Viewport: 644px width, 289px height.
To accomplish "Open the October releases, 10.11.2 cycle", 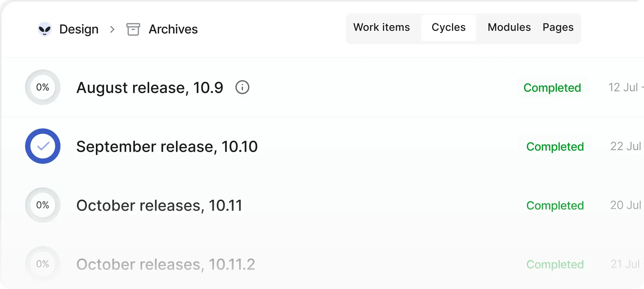I will 166,264.
